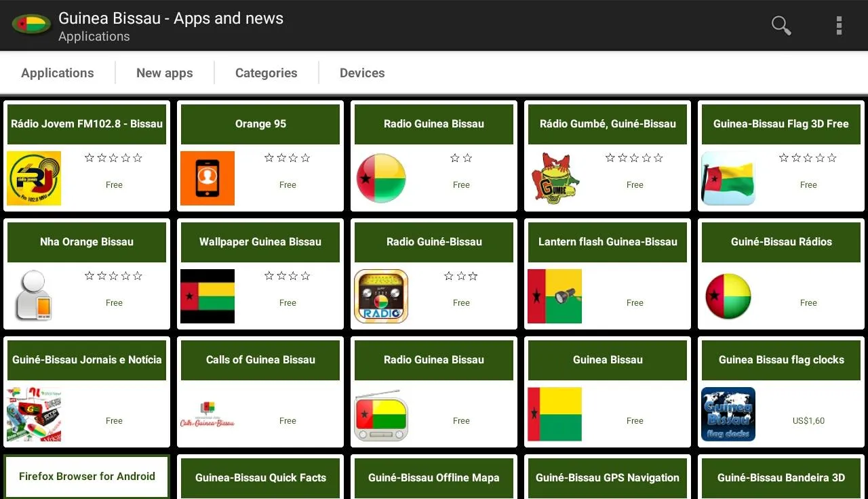
Task: Tap the star rating of Guinea-Bissau Flag 3D Free
Action: (808, 158)
